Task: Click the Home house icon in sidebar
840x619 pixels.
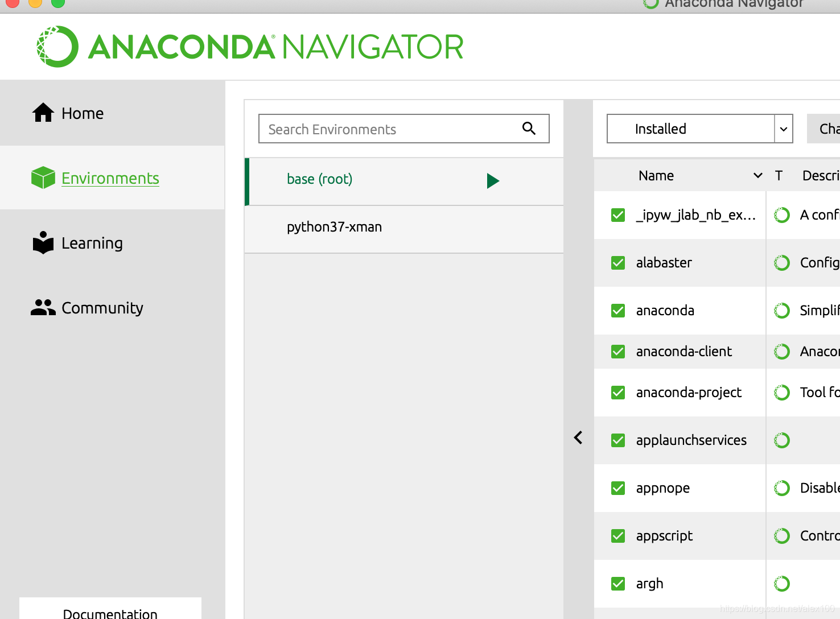Action: point(43,113)
